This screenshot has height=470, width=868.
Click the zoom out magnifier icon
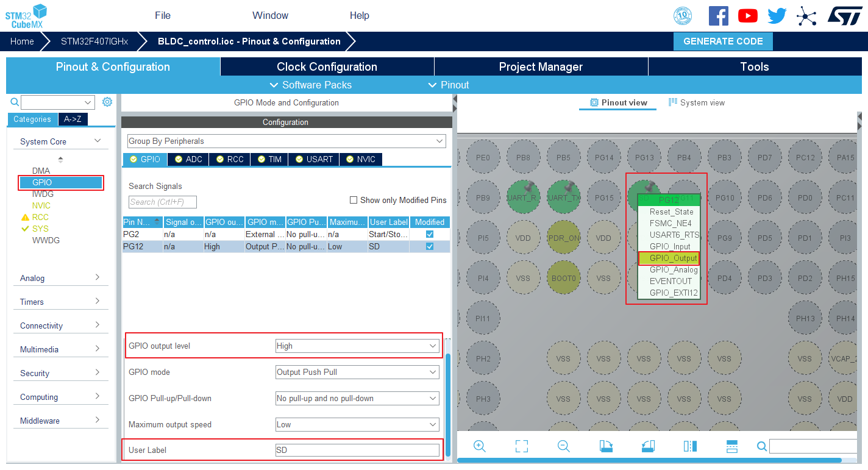[x=564, y=446]
